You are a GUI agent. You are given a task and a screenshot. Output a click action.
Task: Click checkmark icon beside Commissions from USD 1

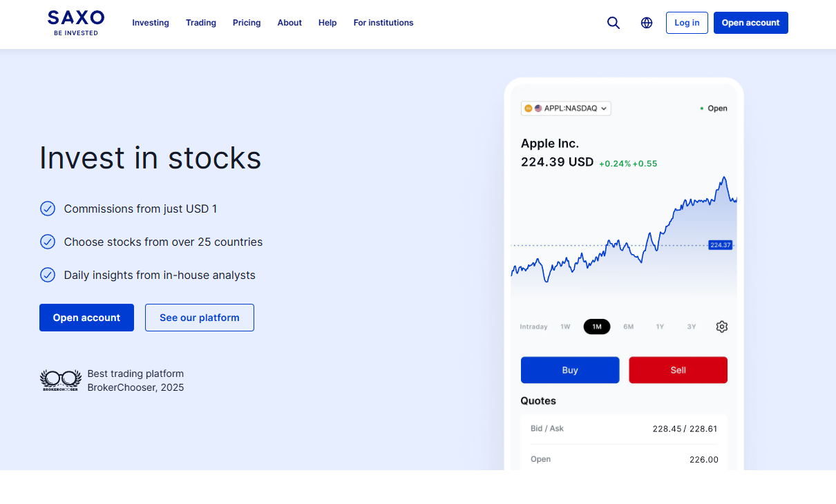coord(48,209)
